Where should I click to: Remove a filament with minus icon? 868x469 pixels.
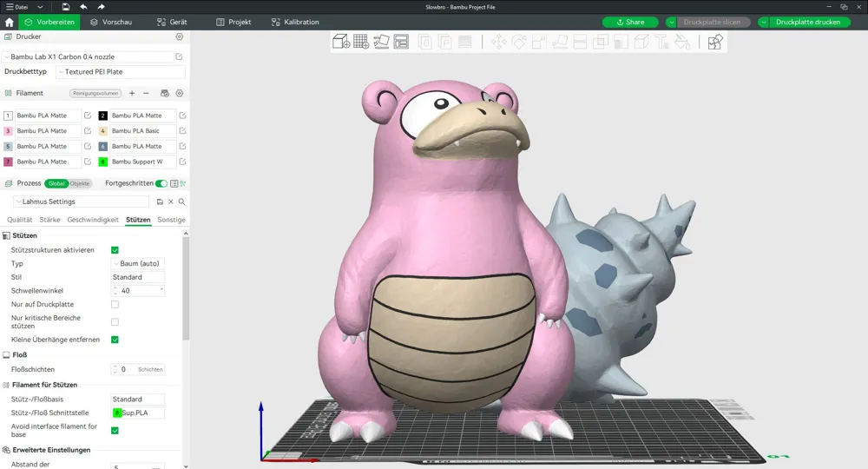[x=146, y=93]
